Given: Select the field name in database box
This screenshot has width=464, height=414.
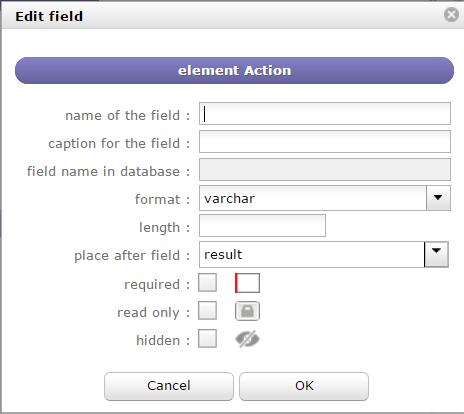Looking at the screenshot, I should coord(325,170).
